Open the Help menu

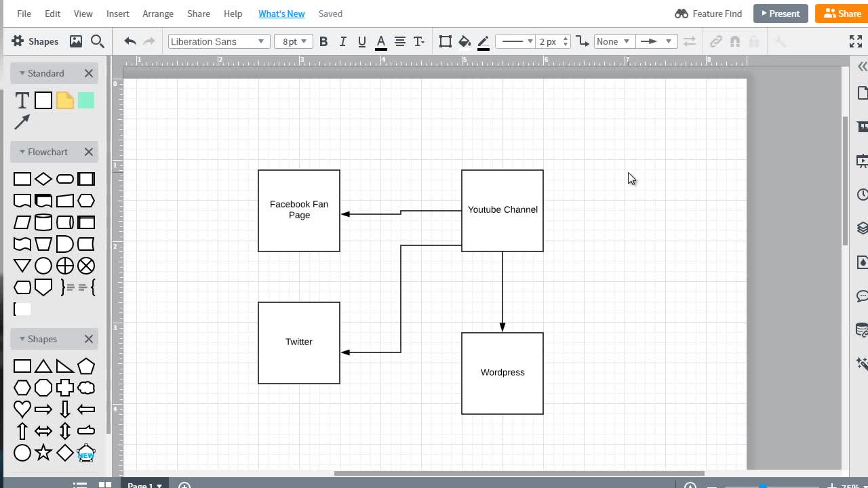click(233, 14)
